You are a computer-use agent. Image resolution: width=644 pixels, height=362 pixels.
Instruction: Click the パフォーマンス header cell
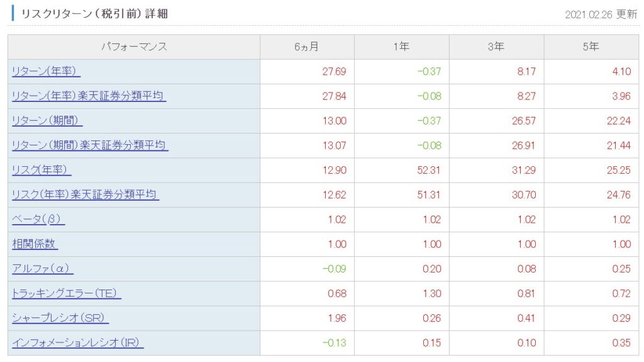(134, 47)
